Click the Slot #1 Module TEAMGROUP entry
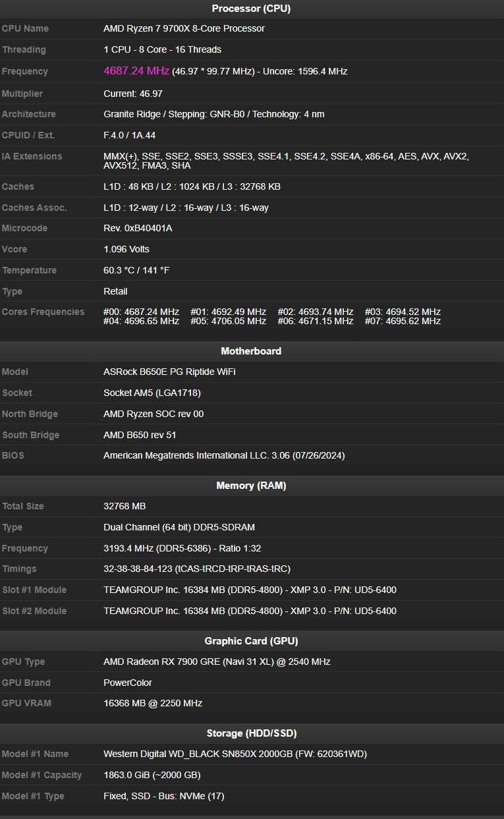The width and height of the screenshot is (504, 819). (250, 590)
